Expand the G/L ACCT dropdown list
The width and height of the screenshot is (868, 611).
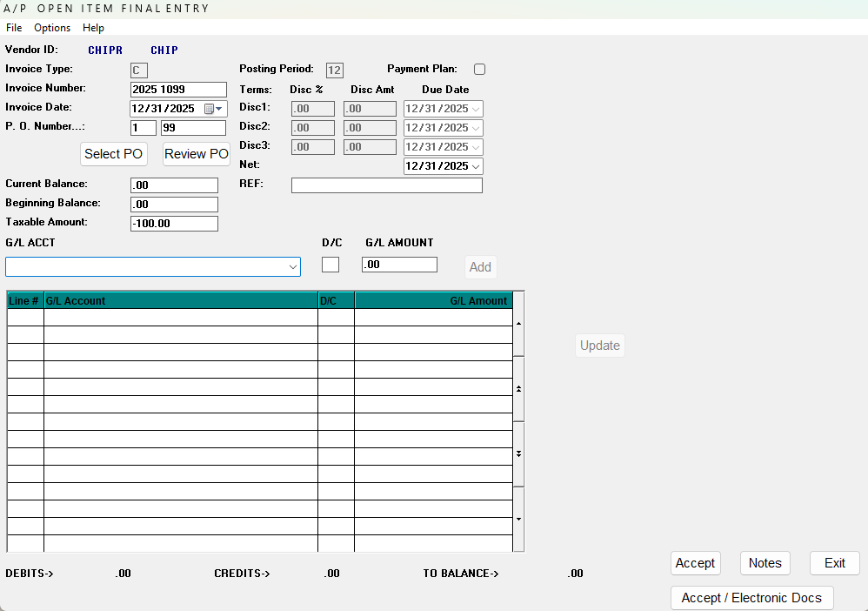pos(293,267)
